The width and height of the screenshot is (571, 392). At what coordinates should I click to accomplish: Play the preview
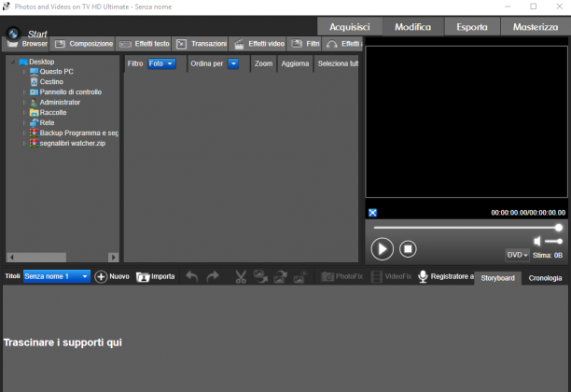pyautogui.click(x=382, y=249)
